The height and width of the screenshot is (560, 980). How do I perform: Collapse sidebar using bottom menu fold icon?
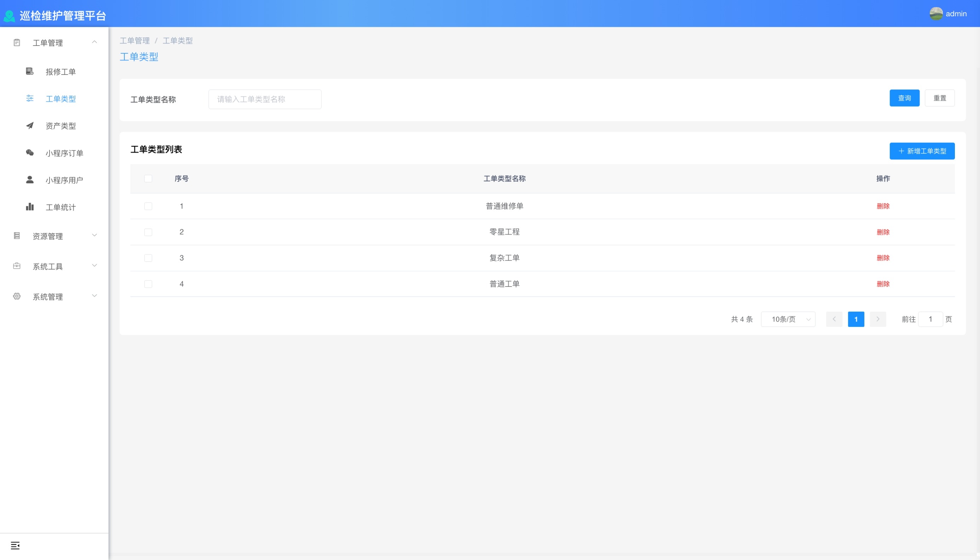click(15, 546)
